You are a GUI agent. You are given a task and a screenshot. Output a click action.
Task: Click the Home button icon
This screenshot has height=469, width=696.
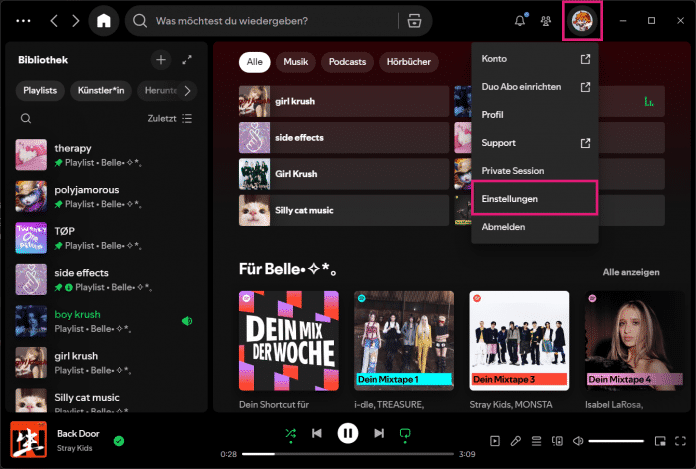click(103, 20)
